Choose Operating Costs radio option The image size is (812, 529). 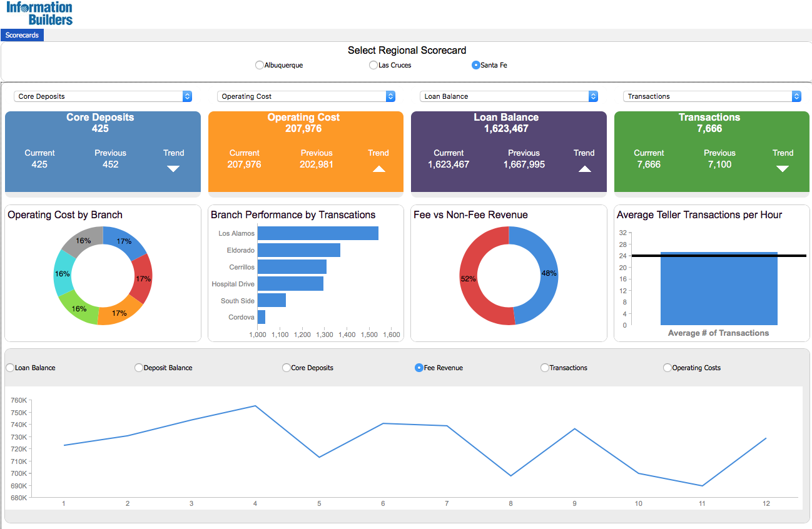click(x=667, y=368)
